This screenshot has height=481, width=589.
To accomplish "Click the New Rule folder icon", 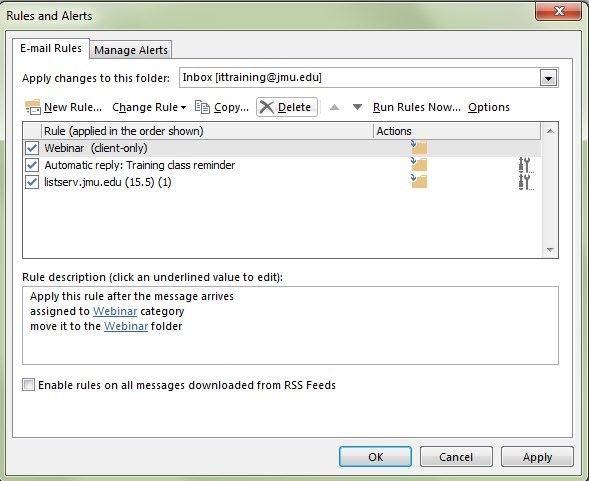I will coord(33,107).
